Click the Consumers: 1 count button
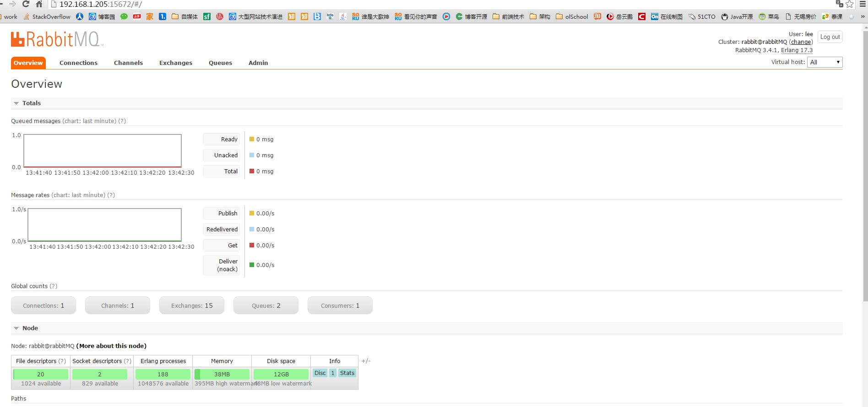The image size is (868, 407). click(x=340, y=305)
